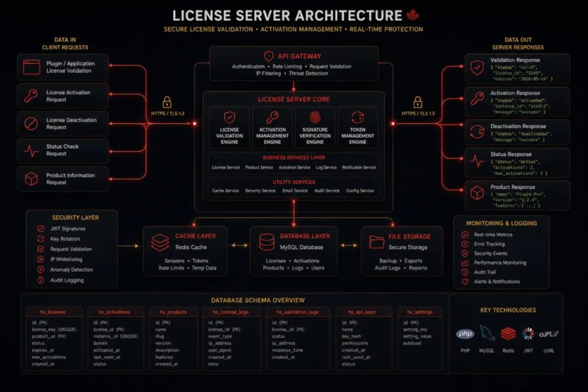
Task: Click the Status Response pulse icon
Action: click(477, 161)
